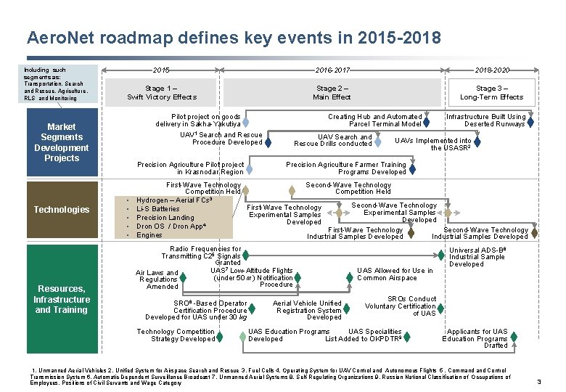Click the First-Wave Experimental Samples diamond marker
The image size is (566, 392).
coord(339,213)
